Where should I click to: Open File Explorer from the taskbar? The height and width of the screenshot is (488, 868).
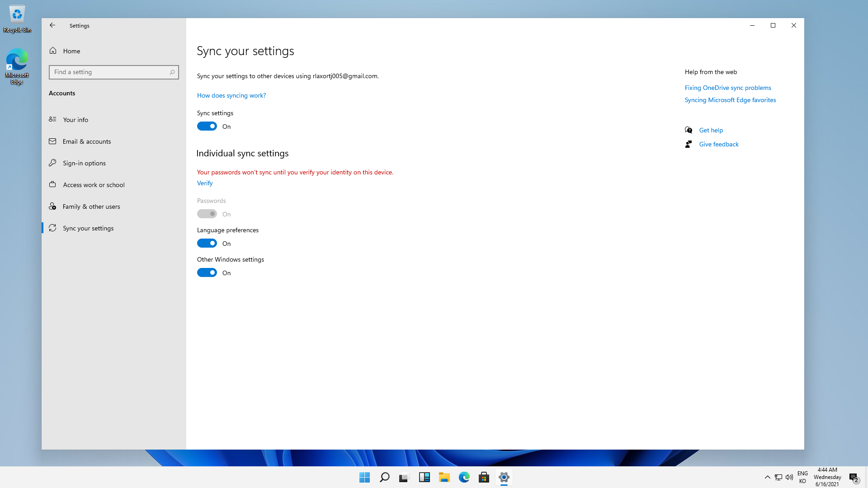click(444, 477)
